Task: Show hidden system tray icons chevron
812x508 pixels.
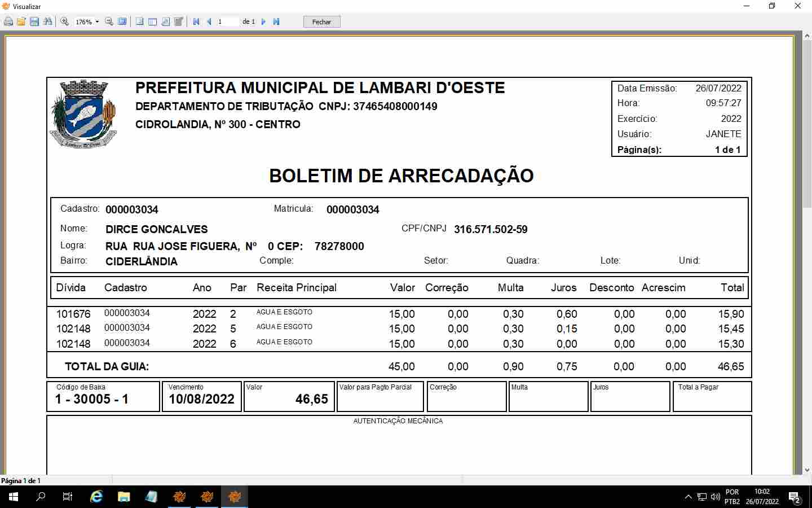Action: click(688, 497)
